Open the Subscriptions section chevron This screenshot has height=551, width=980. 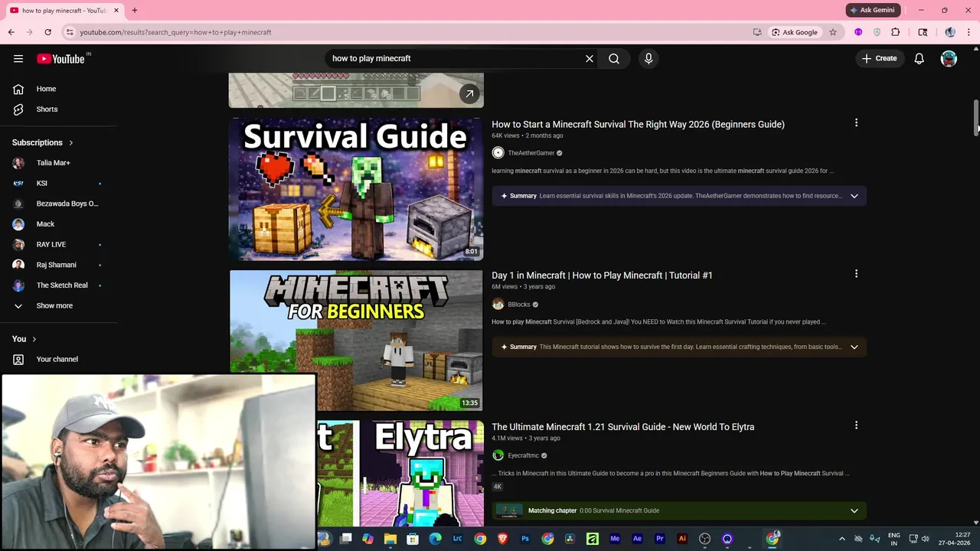[x=71, y=143]
